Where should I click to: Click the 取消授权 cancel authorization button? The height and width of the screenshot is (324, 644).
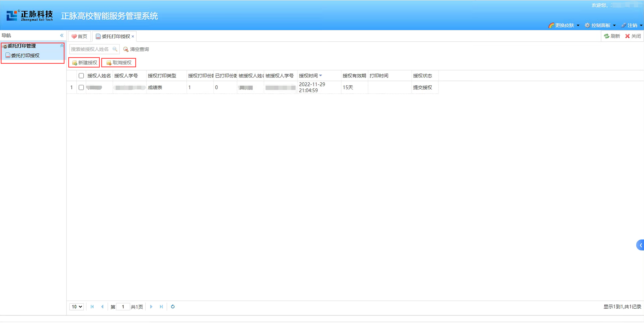(x=119, y=62)
